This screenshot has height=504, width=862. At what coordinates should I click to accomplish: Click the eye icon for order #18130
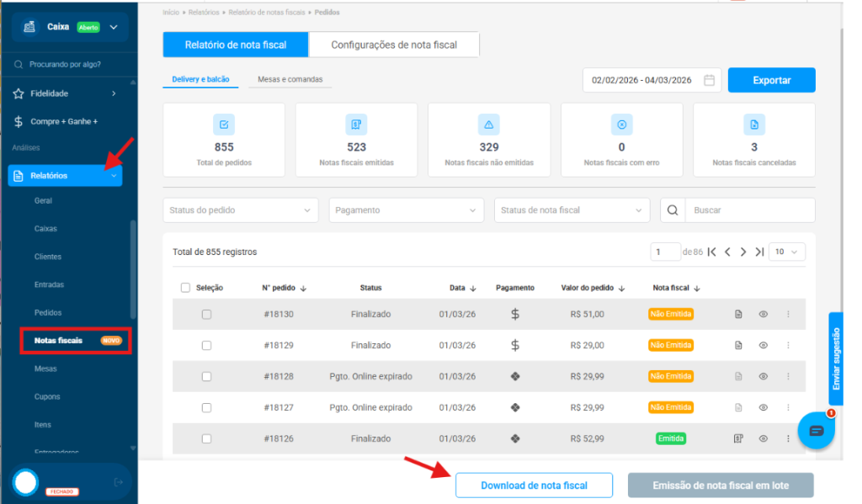pyautogui.click(x=763, y=314)
